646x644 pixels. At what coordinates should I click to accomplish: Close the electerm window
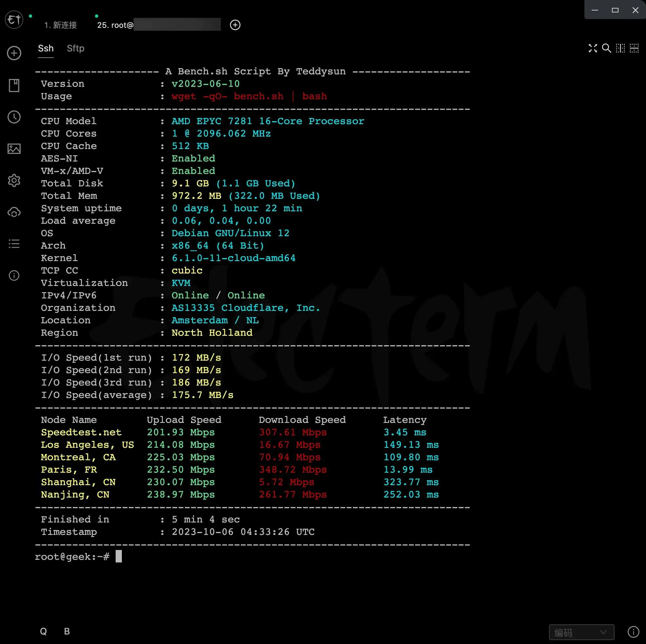click(x=635, y=10)
